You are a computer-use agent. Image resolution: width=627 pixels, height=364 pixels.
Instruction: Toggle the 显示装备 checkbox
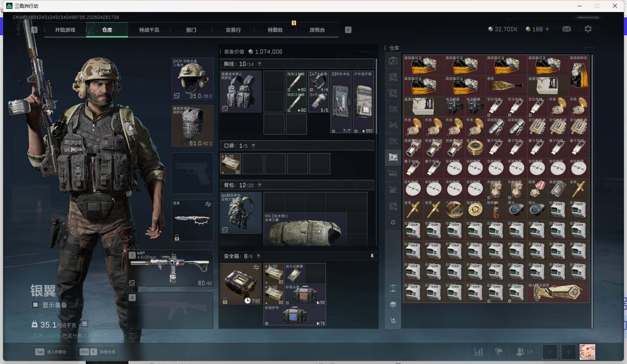35,305
